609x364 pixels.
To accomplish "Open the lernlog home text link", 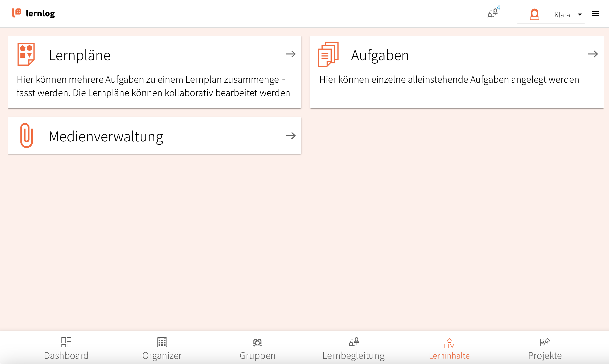I will [x=40, y=13].
